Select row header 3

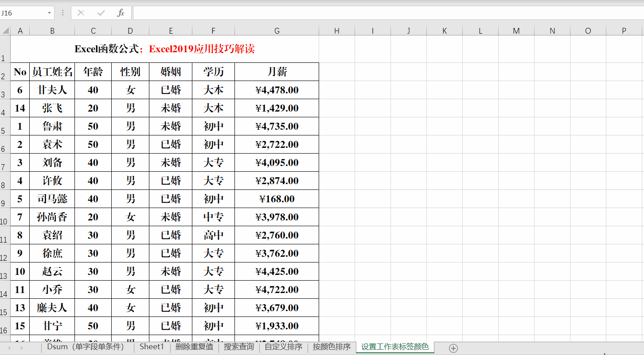5,90
